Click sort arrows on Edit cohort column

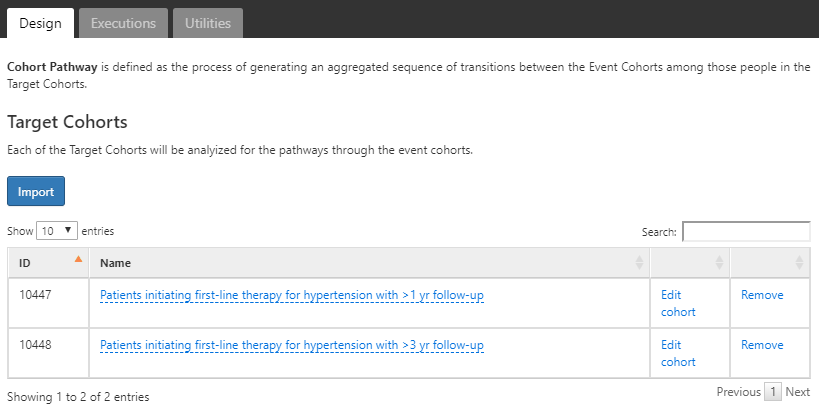719,263
